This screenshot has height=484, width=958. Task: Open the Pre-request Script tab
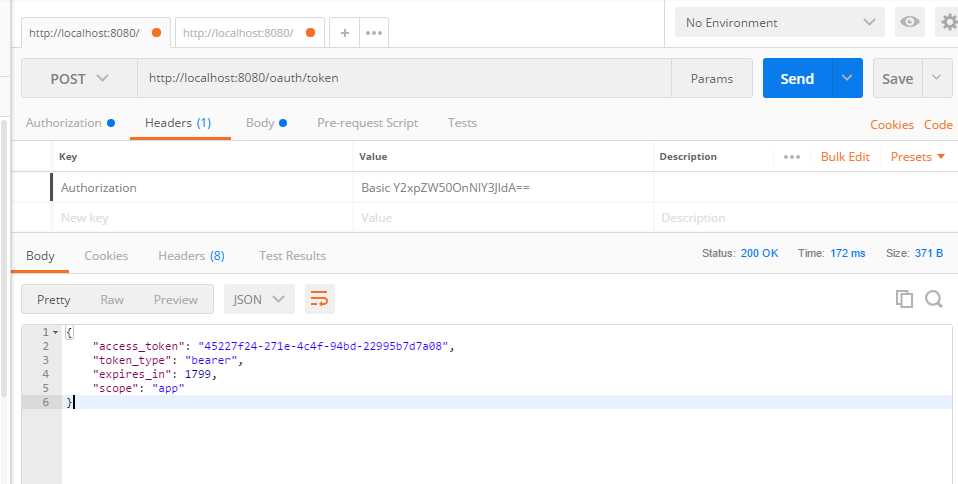click(368, 123)
